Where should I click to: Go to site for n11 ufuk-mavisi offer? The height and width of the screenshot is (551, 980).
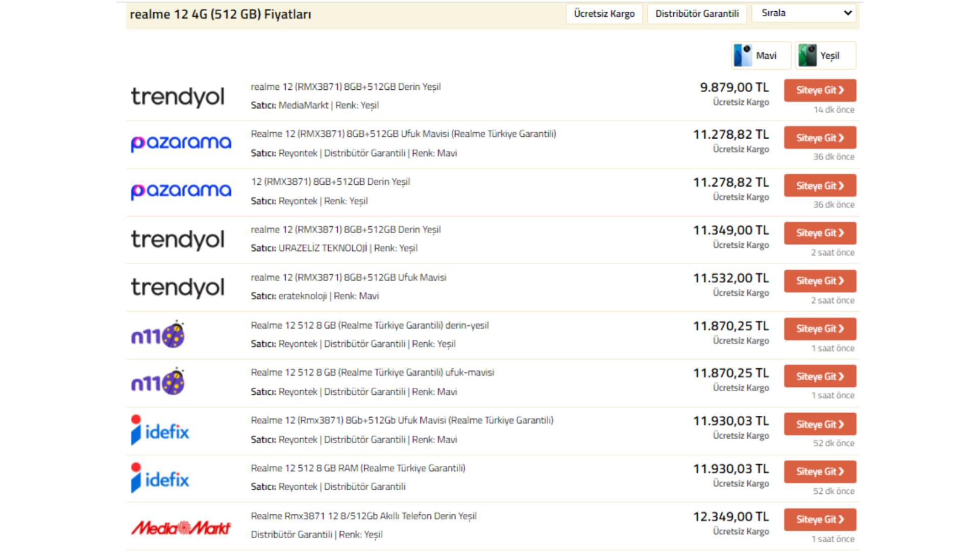click(820, 377)
